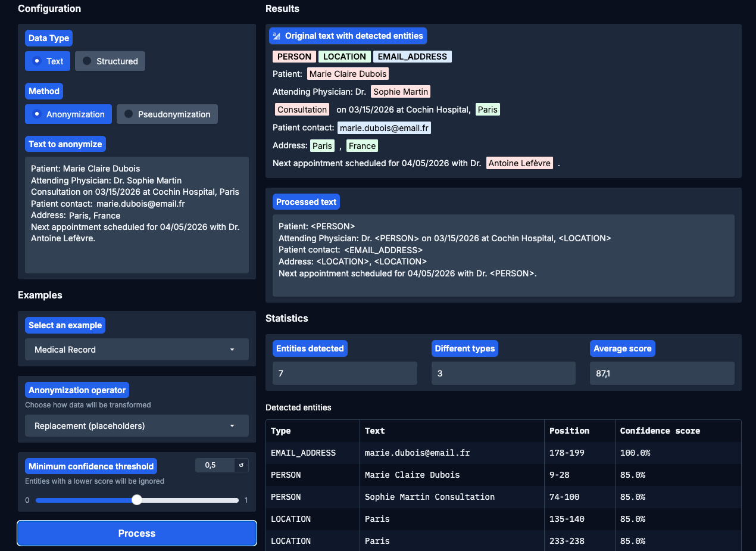Viewport: 756px width, 551px height.
Task: Focus the threshold number field showing 0,5
Action: click(x=214, y=465)
